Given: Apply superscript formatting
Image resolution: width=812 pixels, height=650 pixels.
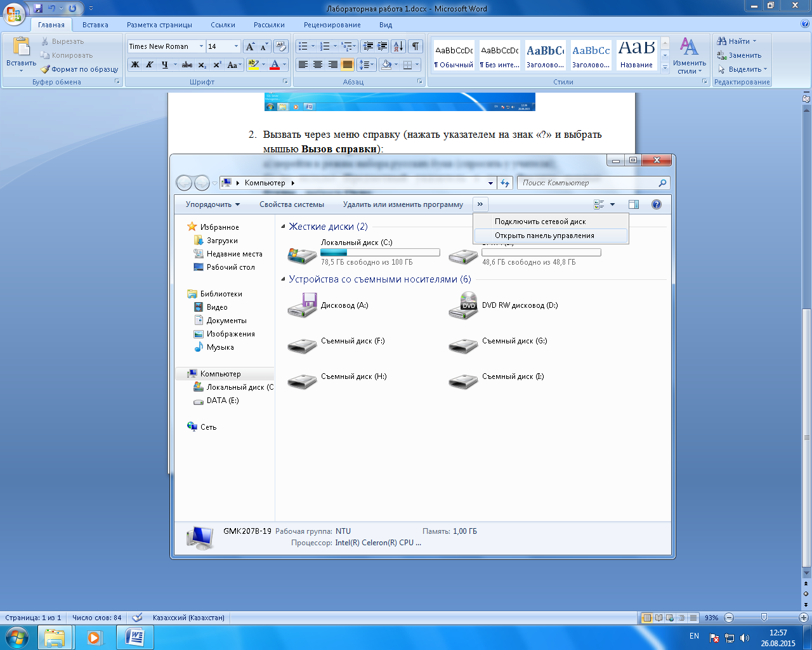Looking at the screenshot, I should tap(217, 65).
